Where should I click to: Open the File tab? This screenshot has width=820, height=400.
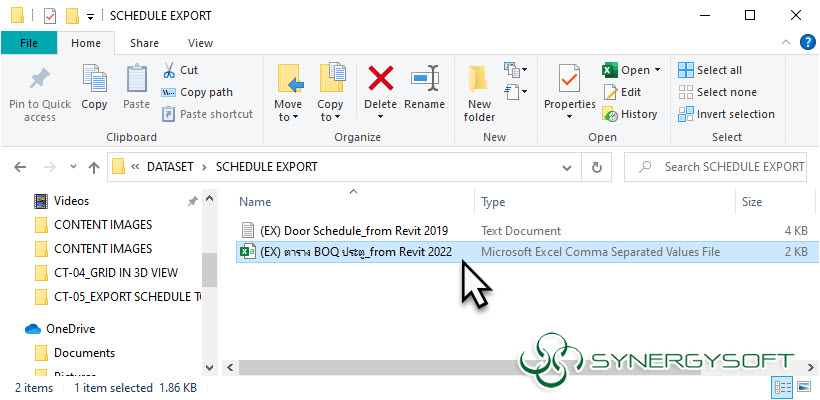pos(29,43)
